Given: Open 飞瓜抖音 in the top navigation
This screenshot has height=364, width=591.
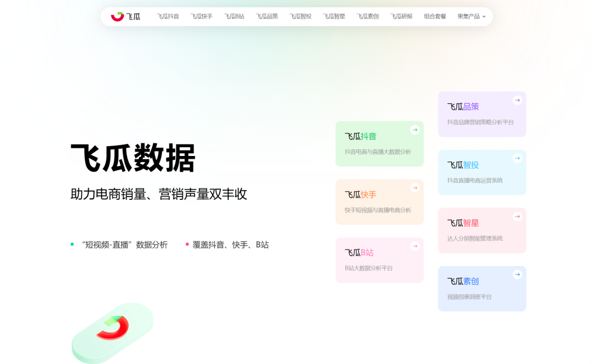Looking at the screenshot, I should click(168, 16).
